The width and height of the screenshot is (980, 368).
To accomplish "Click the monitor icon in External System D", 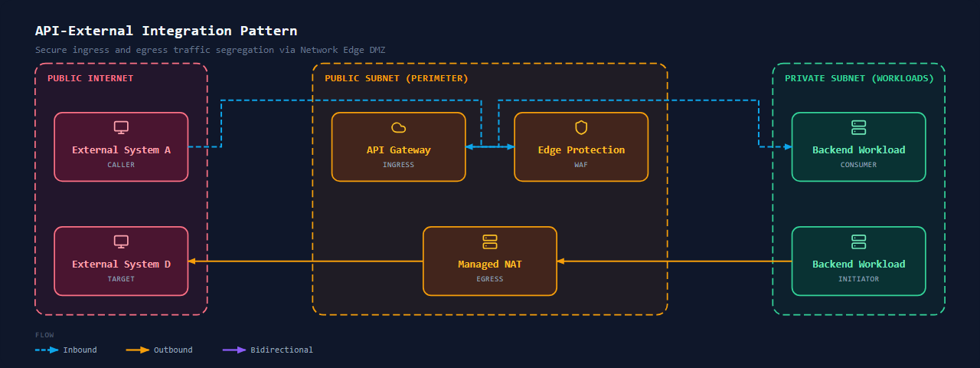I will (x=121, y=242).
